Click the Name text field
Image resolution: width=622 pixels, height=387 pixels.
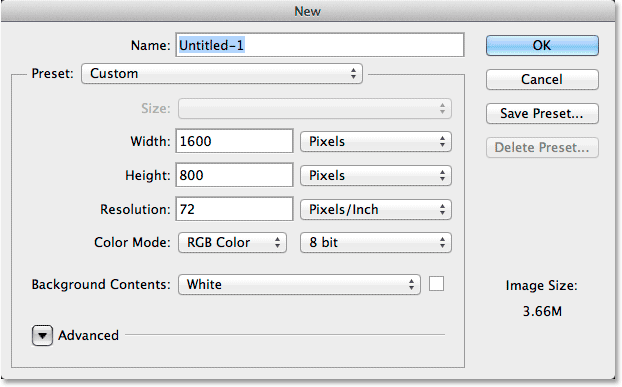pos(320,45)
